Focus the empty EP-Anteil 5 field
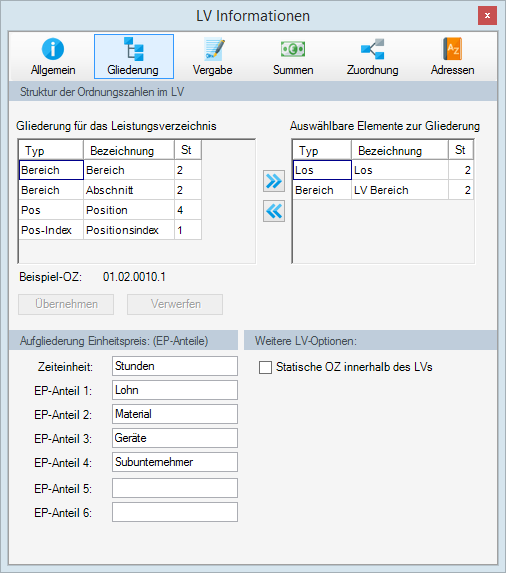Viewport: 506px width, 573px height. [175, 488]
